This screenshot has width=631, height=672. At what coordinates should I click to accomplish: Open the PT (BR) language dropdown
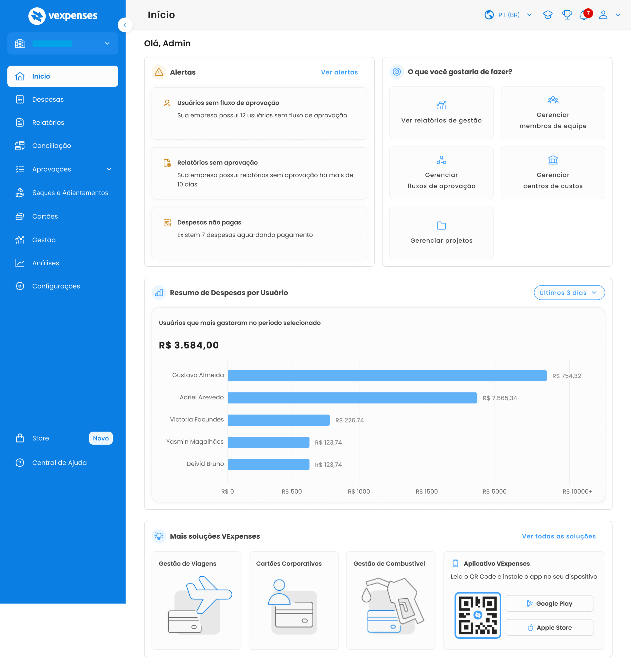pos(508,15)
